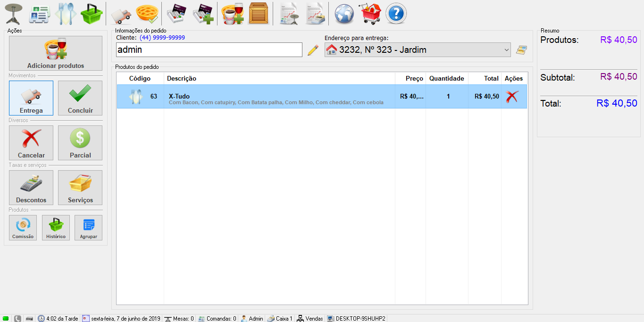This screenshot has width=644, height=322.
Task: Click the blue question mark help icon
Action: click(x=396, y=14)
